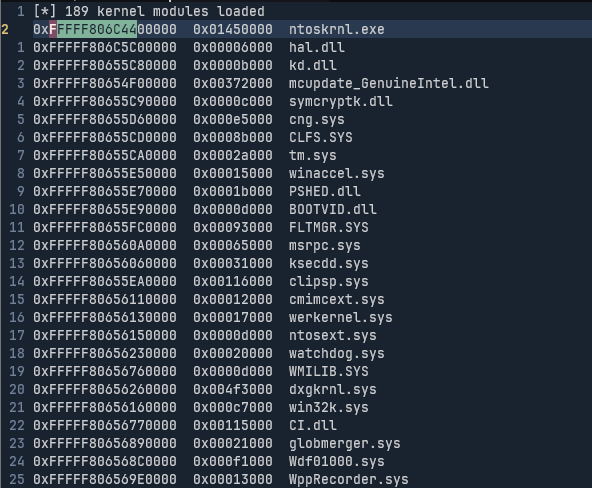592x488 pixels.
Task: Select the kd.dll entry
Action: [x=313, y=65]
